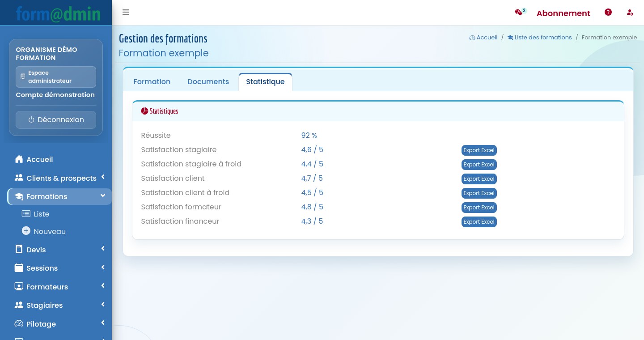Click the power icon on Déconnexion

[31, 120]
